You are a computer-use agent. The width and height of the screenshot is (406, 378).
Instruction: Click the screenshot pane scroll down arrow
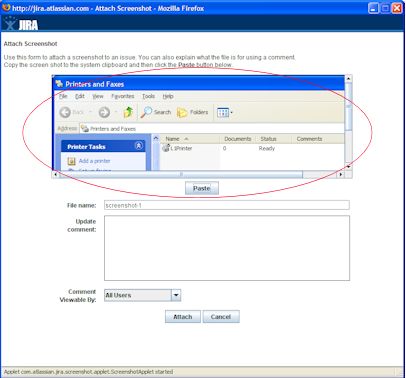coord(348,166)
